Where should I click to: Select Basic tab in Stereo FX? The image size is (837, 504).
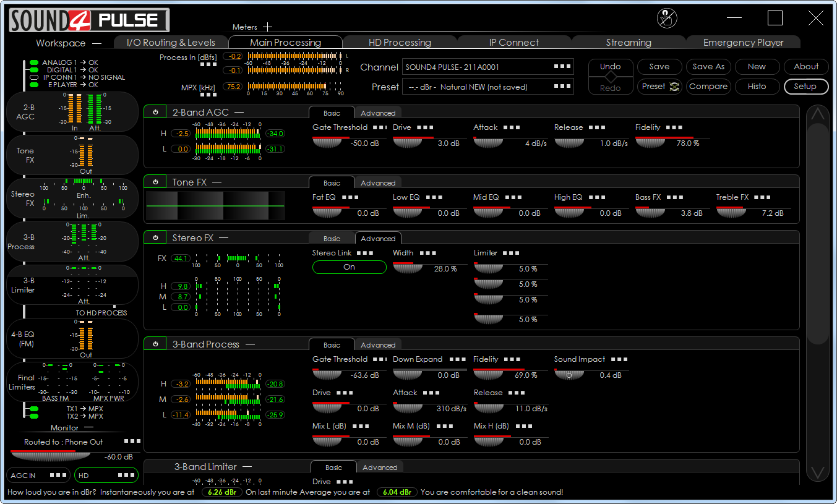(332, 239)
